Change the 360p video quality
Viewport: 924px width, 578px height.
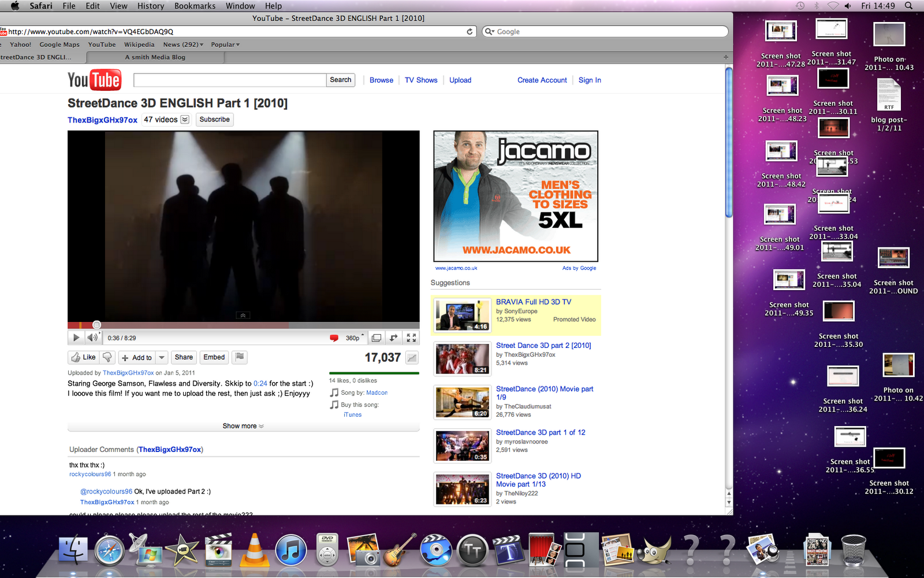coord(355,338)
